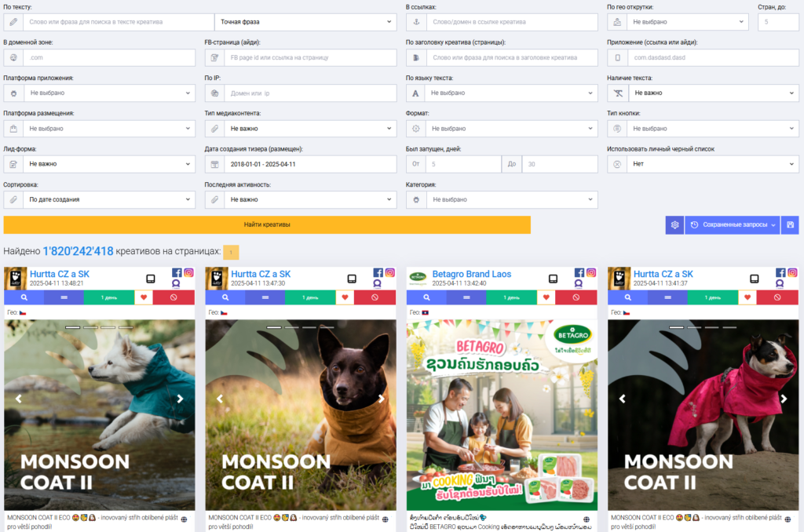Open 'Тип кнопки' dropdown
Screen dimensions: 804x532
point(713,129)
